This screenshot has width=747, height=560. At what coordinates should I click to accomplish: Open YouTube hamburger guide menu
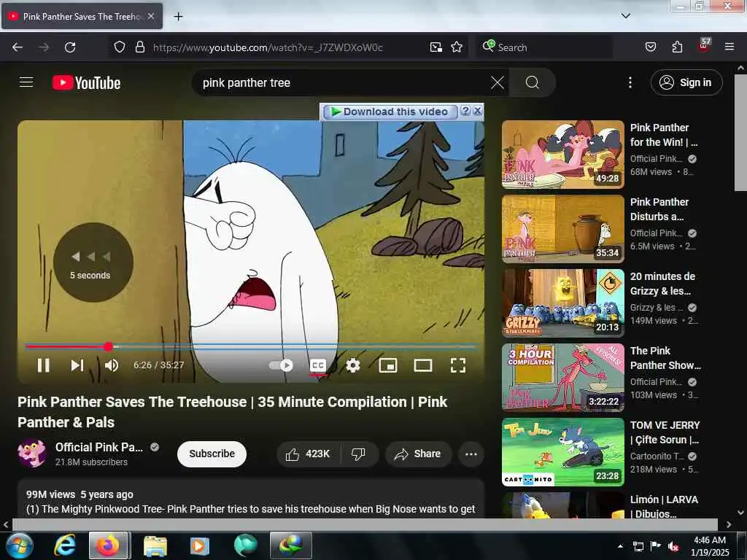[26, 82]
